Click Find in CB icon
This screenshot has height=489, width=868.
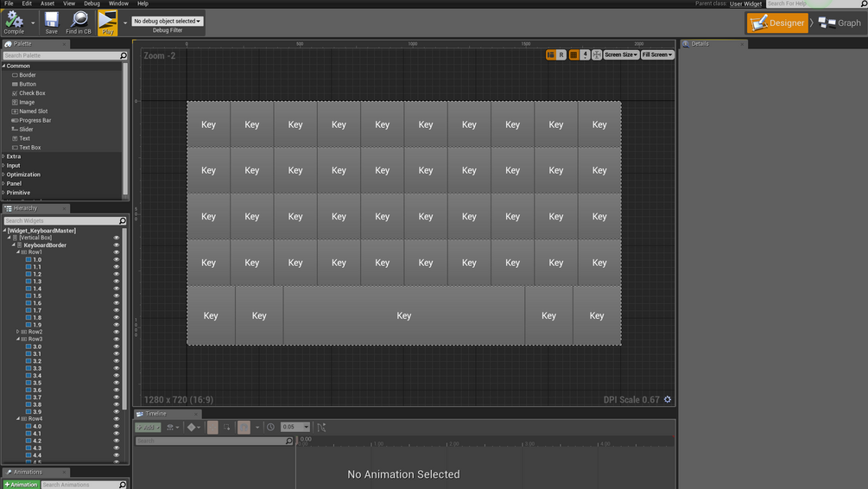tap(79, 22)
